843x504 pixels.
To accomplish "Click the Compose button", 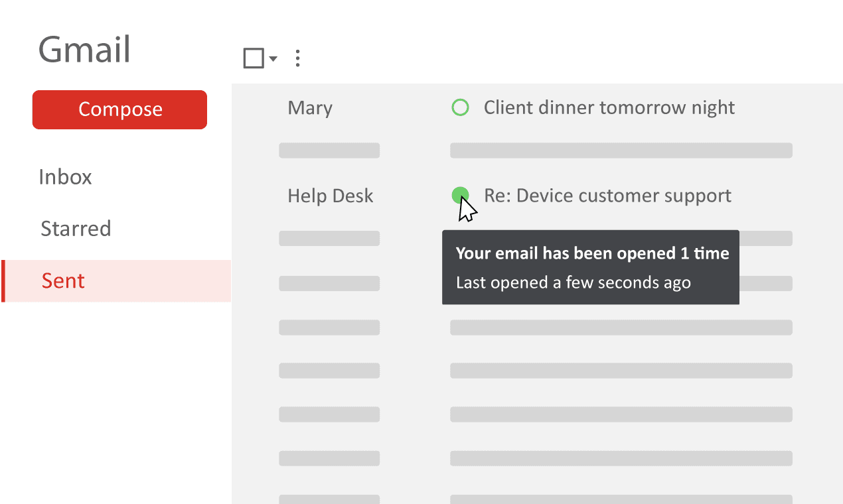I will tap(119, 109).
